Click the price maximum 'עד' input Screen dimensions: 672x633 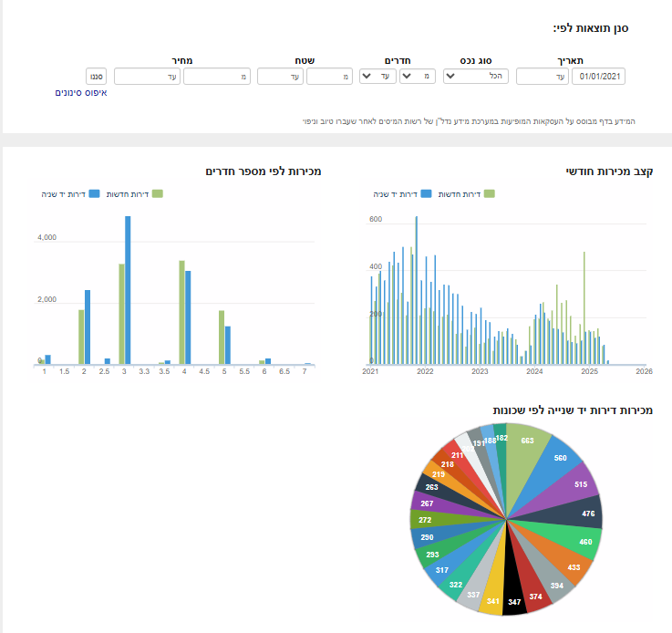pos(146,77)
